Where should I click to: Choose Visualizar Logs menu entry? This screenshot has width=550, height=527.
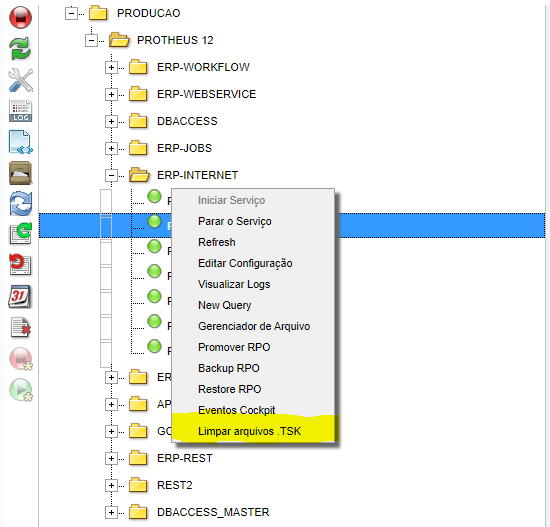pyautogui.click(x=253, y=284)
